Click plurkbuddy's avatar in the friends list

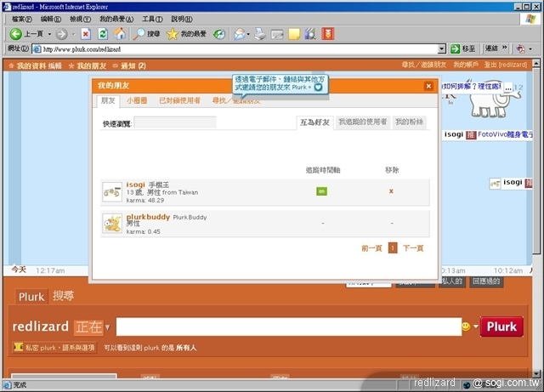click(x=112, y=224)
